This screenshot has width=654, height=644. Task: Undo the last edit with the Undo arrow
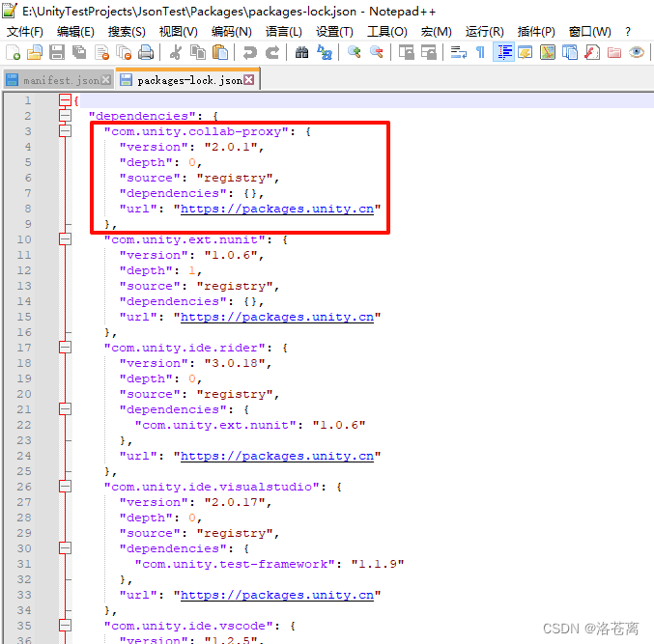pos(250,52)
